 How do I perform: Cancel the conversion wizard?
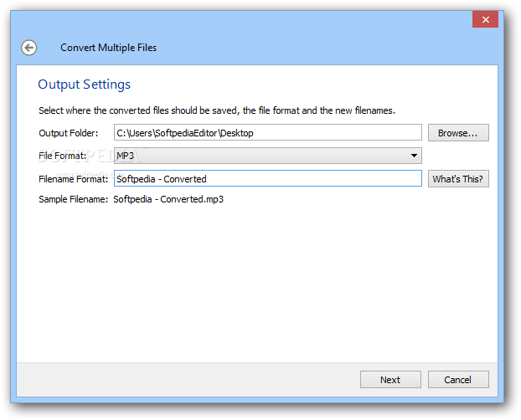click(x=458, y=380)
